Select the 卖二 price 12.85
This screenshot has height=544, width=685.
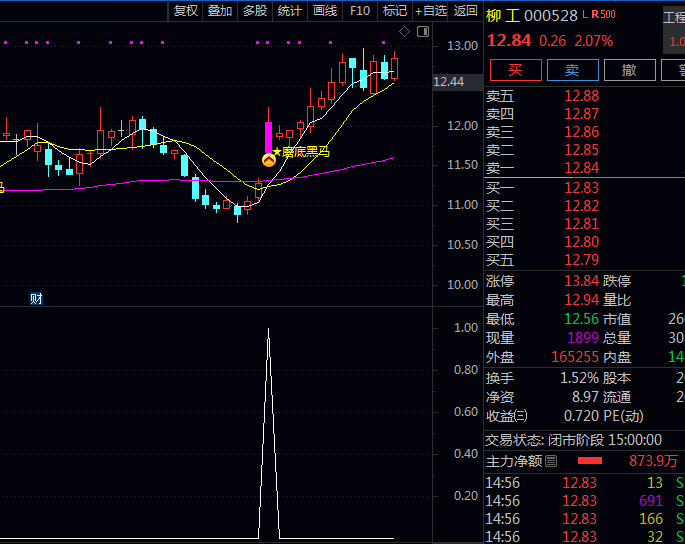(x=581, y=150)
